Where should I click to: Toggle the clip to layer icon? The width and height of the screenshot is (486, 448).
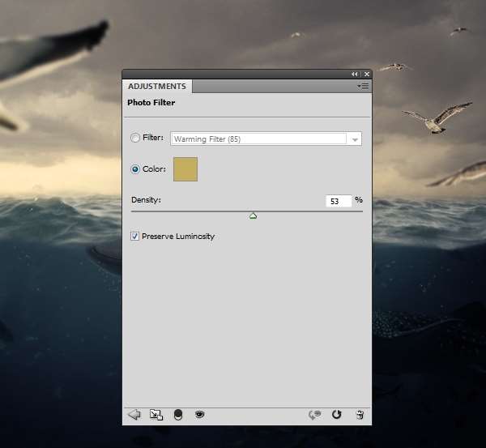(x=178, y=415)
